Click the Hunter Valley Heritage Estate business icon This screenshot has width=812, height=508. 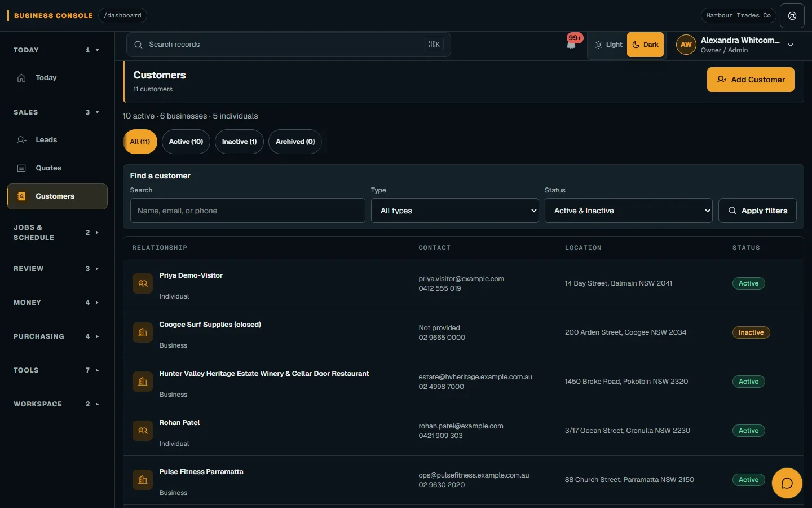click(143, 382)
